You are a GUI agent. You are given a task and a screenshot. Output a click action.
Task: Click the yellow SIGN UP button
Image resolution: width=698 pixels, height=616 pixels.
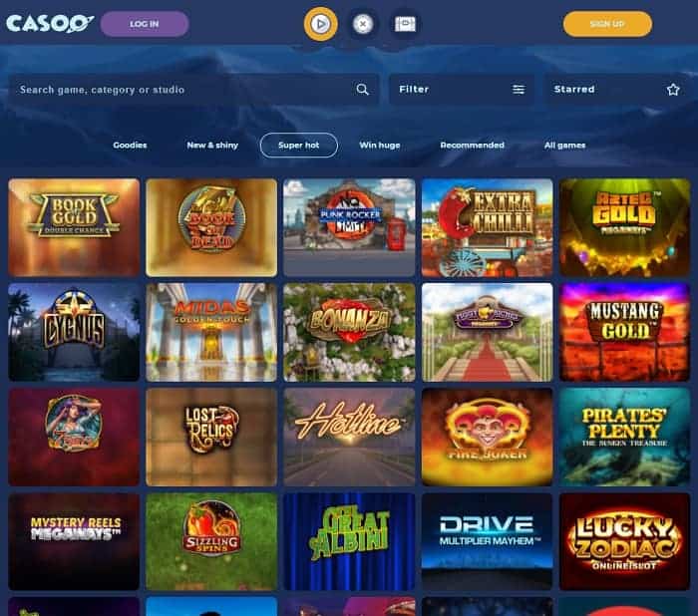[x=607, y=24]
